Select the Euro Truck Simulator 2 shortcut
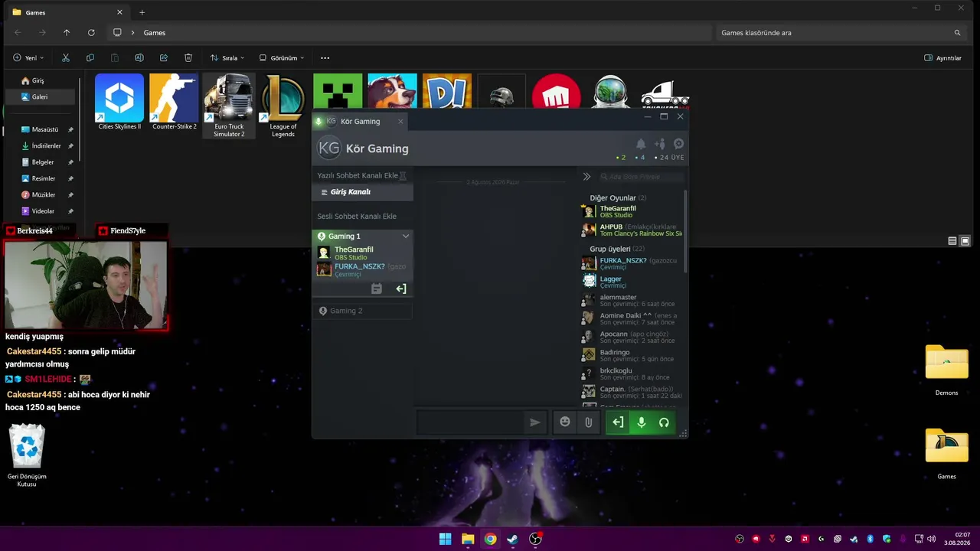The width and height of the screenshot is (980, 551). pyautogui.click(x=229, y=106)
